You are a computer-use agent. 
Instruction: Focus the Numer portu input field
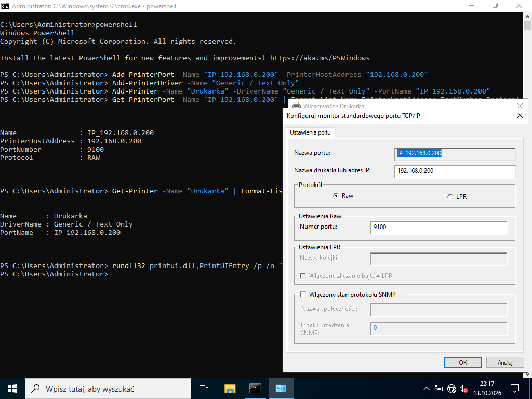coord(438,228)
